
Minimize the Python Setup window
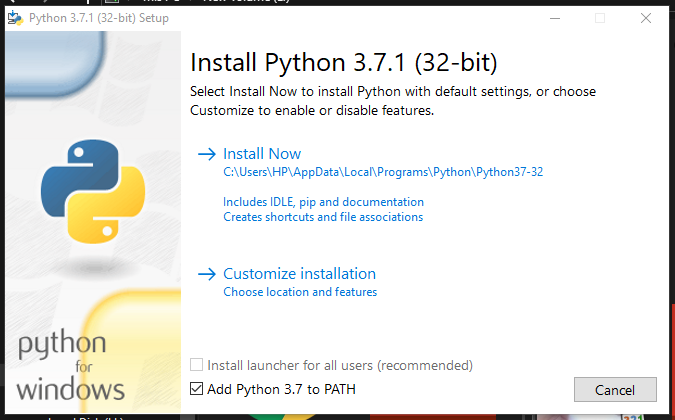coord(551,18)
